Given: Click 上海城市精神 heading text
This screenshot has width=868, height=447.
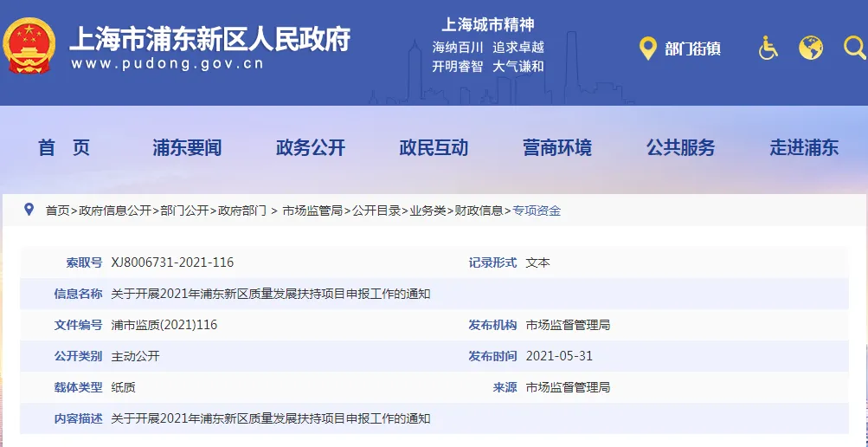Looking at the screenshot, I should (x=488, y=24).
